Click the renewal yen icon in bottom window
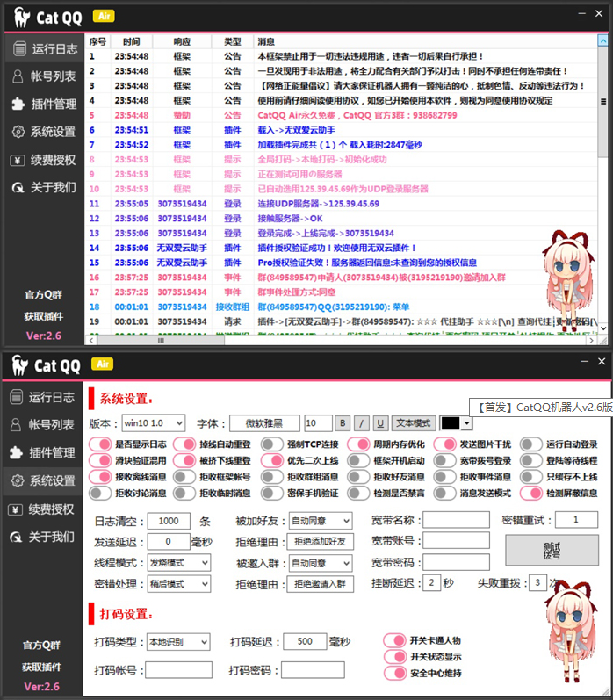The height and width of the screenshot is (700, 613). pos(16,509)
